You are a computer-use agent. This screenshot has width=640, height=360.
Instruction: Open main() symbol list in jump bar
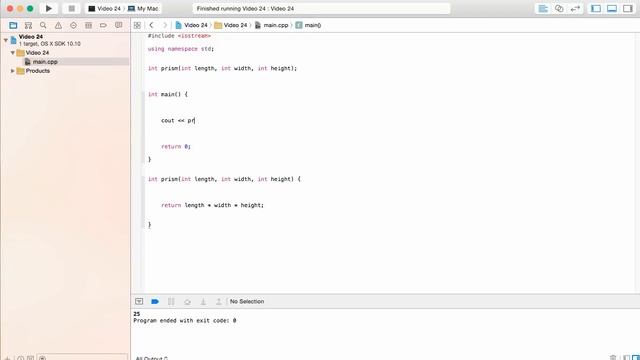click(308, 25)
